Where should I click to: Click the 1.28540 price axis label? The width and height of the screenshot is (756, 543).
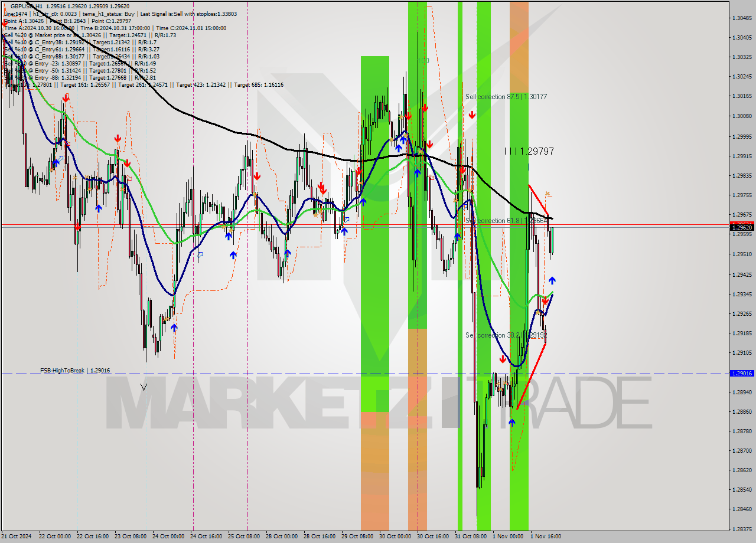pos(742,489)
